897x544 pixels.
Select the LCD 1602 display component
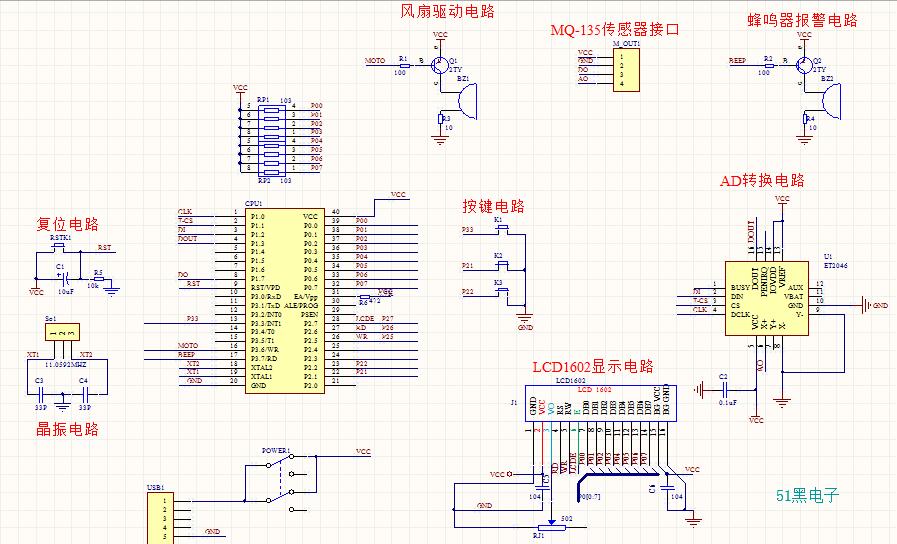pos(601,404)
